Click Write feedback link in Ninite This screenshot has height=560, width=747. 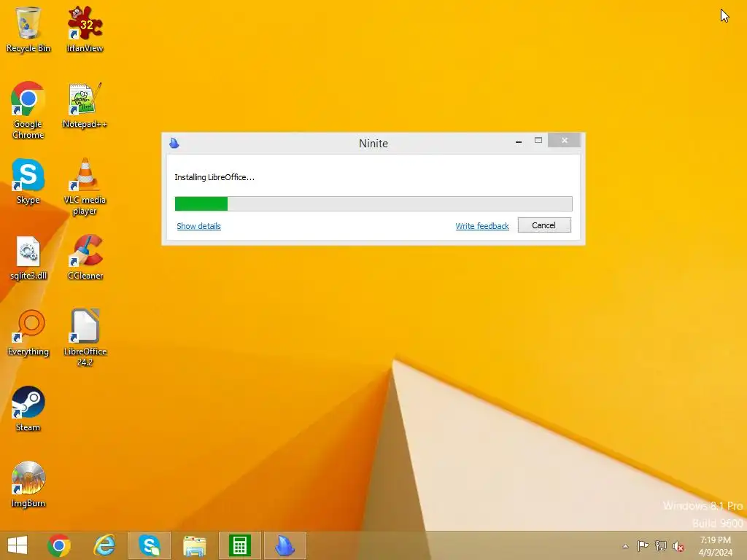pyautogui.click(x=482, y=226)
